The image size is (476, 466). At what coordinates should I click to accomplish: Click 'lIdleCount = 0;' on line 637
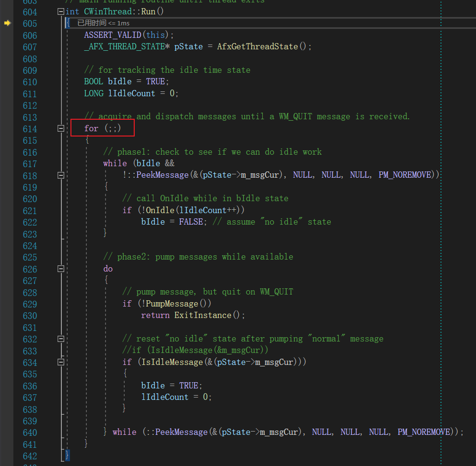click(176, 397)
